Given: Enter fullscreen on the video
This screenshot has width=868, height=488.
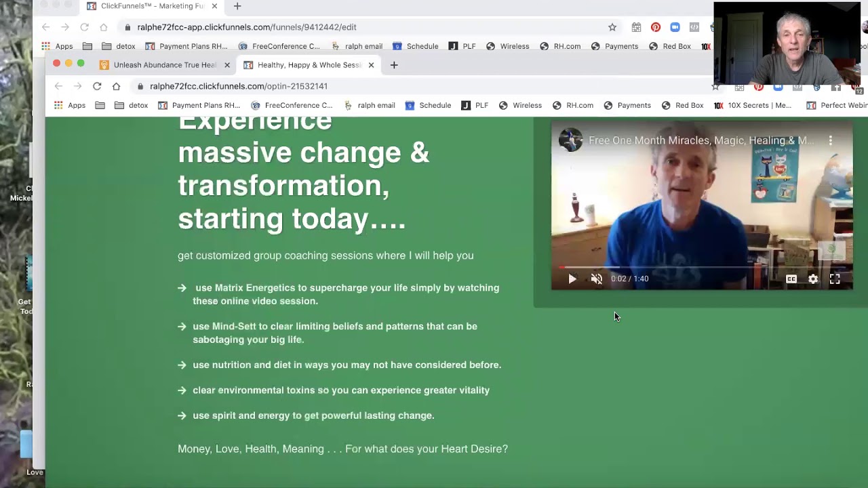Looking at the screenshot, I should [x=835, y=279].
